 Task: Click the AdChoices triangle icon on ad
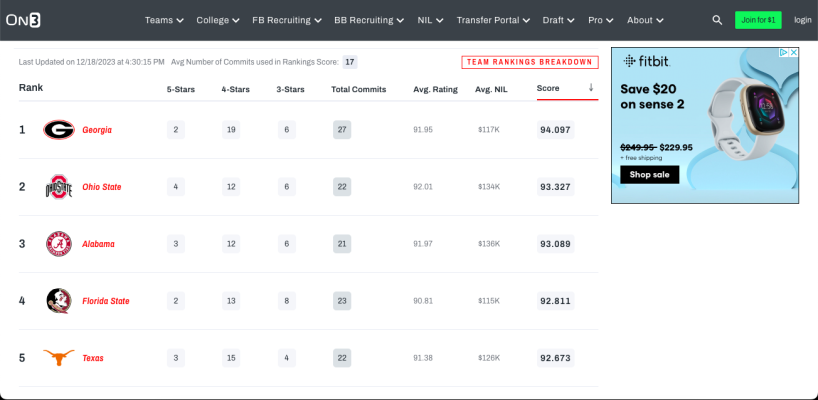click(x=784, y=53)
